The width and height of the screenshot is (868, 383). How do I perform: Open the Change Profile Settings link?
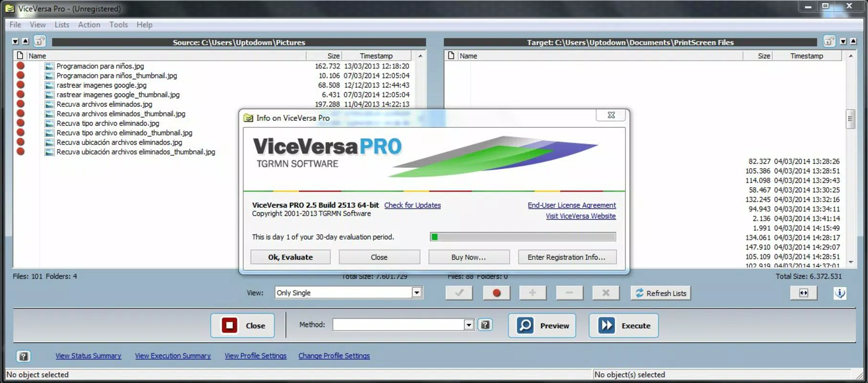(334, 356)
